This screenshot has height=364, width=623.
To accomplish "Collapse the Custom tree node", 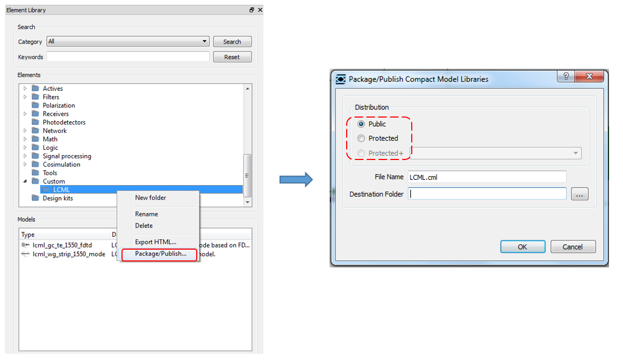I will tap(25, 181).
